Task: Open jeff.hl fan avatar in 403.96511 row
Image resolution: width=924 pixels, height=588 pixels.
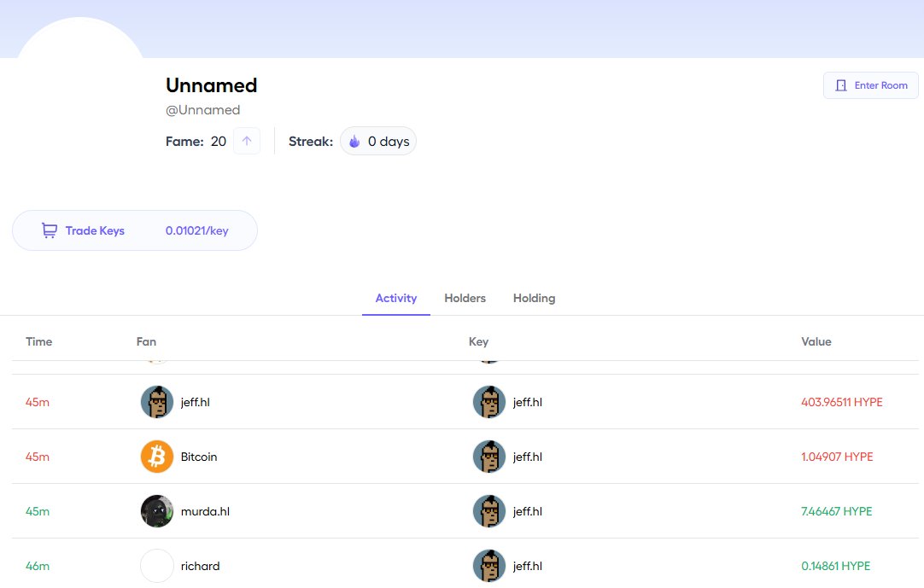Action: (x=157, y=402)
